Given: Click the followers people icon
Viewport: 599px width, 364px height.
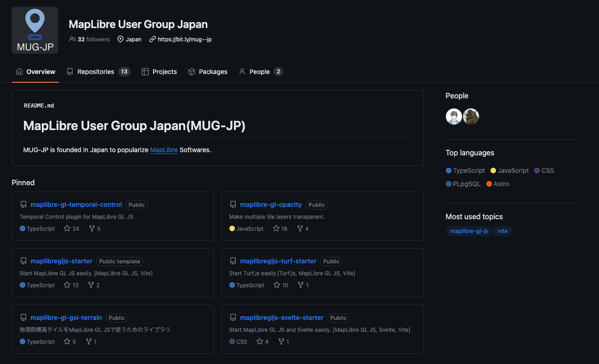Looking at the screenshot, I should [x=72, y=39].
